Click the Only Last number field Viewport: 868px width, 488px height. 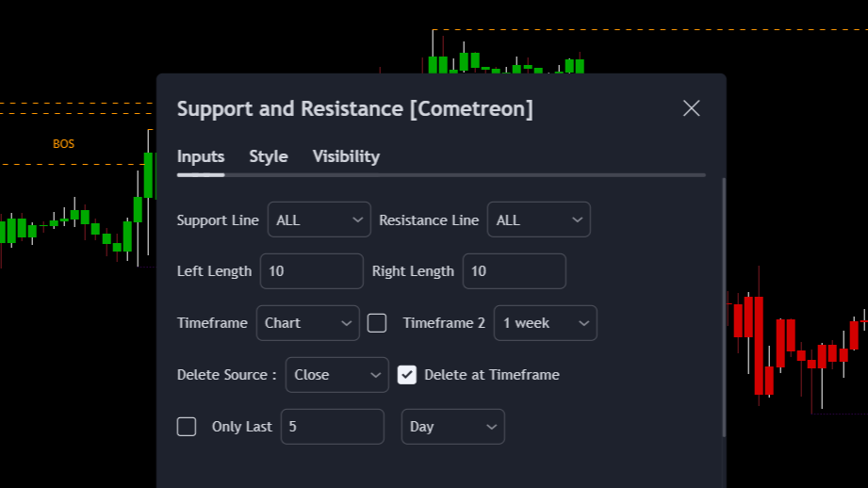(x=332, y=427)
